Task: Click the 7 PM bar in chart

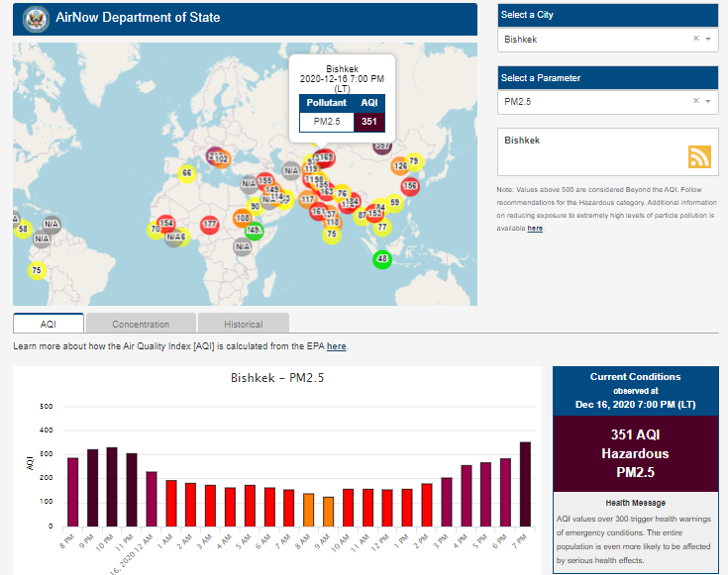Action: (524, 484)
